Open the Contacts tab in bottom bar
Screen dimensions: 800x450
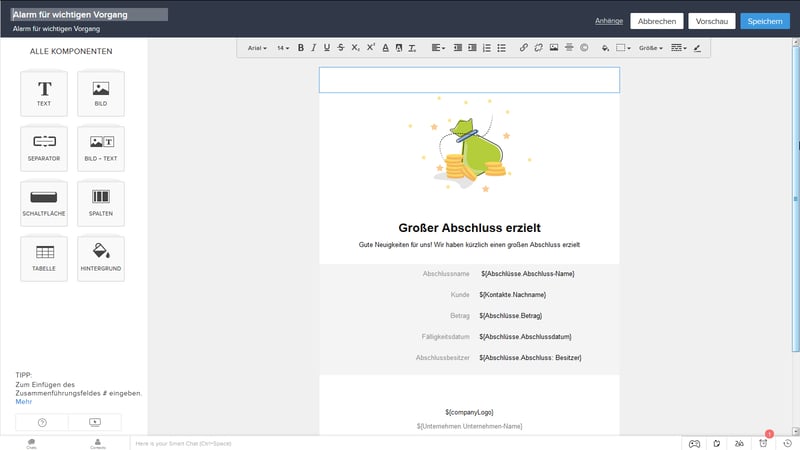coord(97,443)
